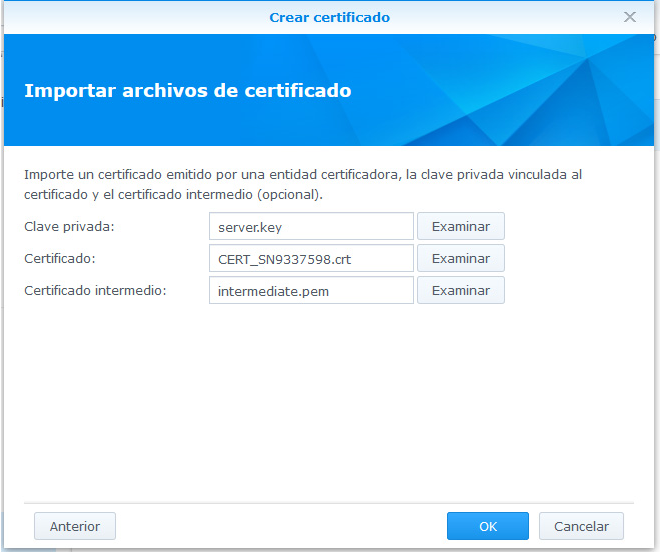Close the Crear certificado dialog
The height and width of the screenshot is (554, 660).
pos(630,17)
